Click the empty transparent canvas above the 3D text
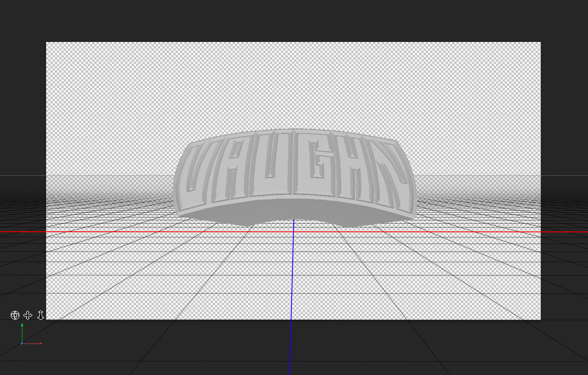Viewport: 588px width, 375px height. (x=293, y=86)
